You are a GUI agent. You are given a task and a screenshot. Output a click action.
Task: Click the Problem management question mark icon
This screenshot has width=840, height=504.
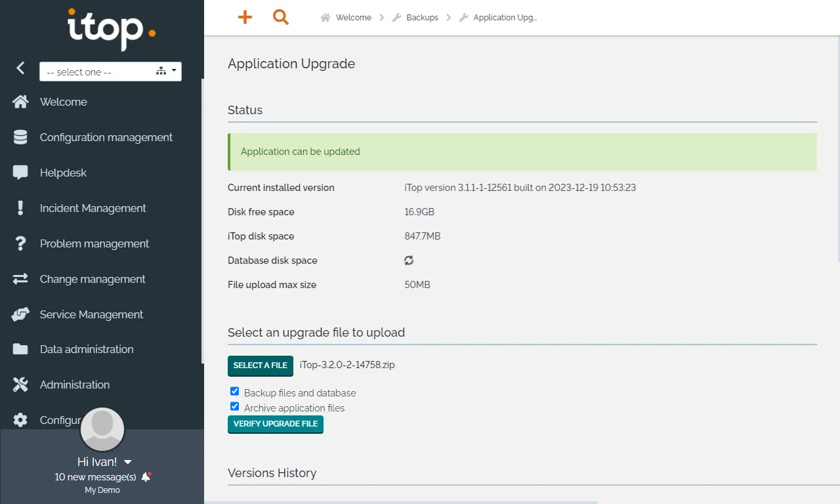20,243
